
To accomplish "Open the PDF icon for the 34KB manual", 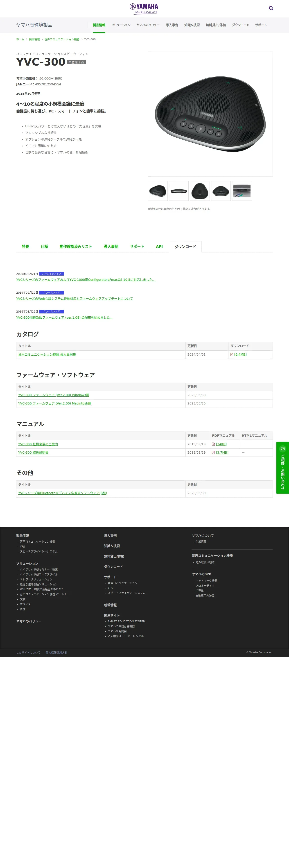I will coord(213,444).
